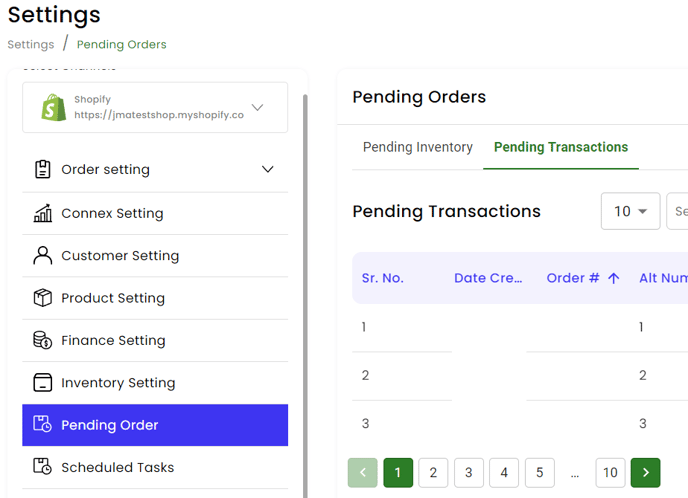688x498 pixels.
Task: Jump to page 4
Action: [504, 473]
